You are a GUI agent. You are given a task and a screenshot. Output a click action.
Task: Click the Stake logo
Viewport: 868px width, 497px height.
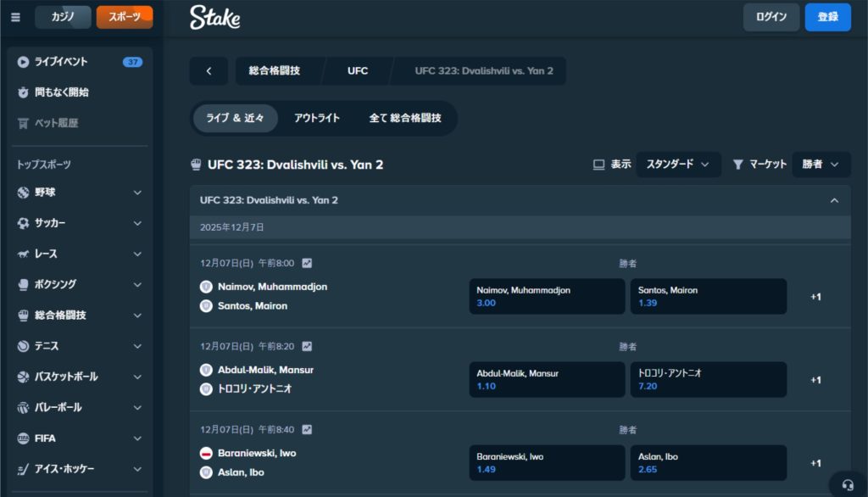214,17
